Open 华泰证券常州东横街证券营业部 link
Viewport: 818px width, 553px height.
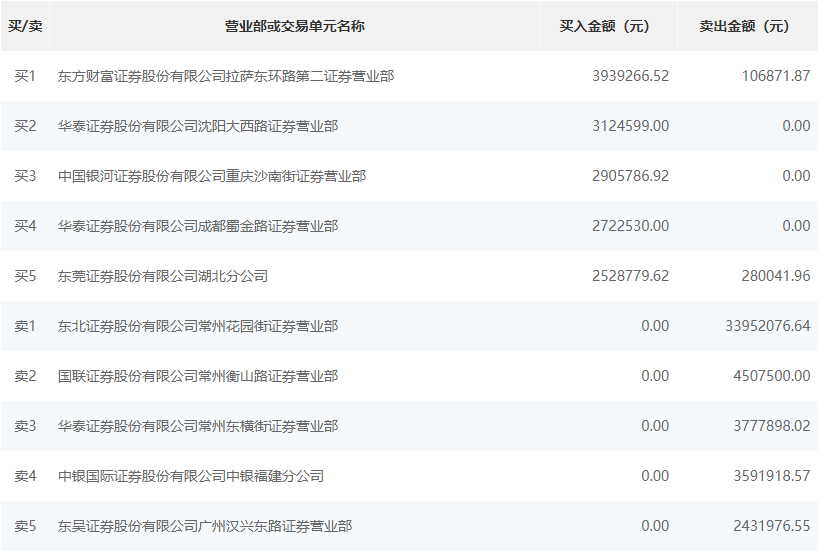coord(198,426)
